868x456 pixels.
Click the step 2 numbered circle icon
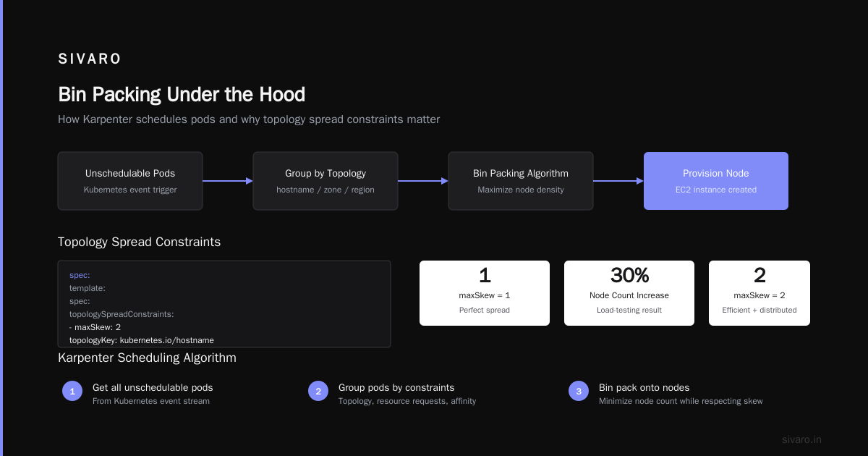tap(318, 391)
